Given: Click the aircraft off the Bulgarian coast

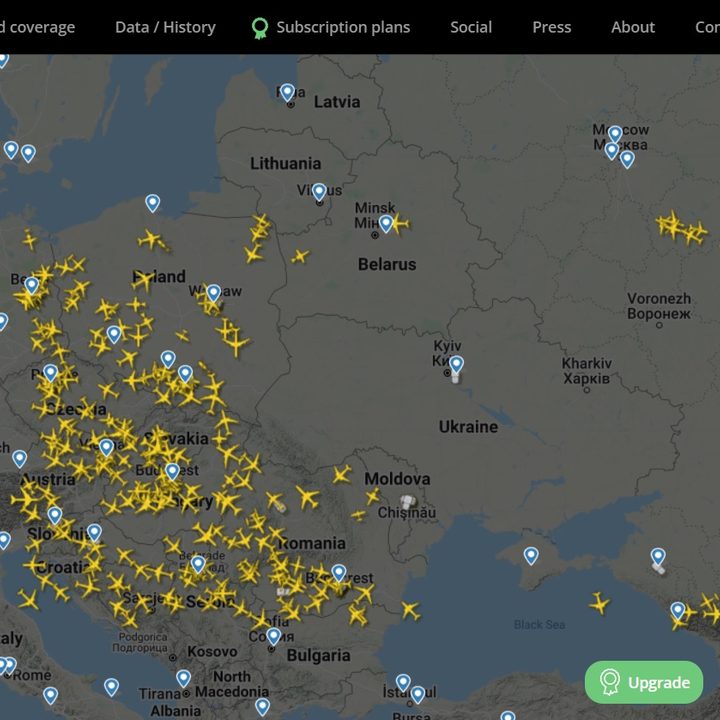Looking at the screenshot, I should click(x=411, y=610).
